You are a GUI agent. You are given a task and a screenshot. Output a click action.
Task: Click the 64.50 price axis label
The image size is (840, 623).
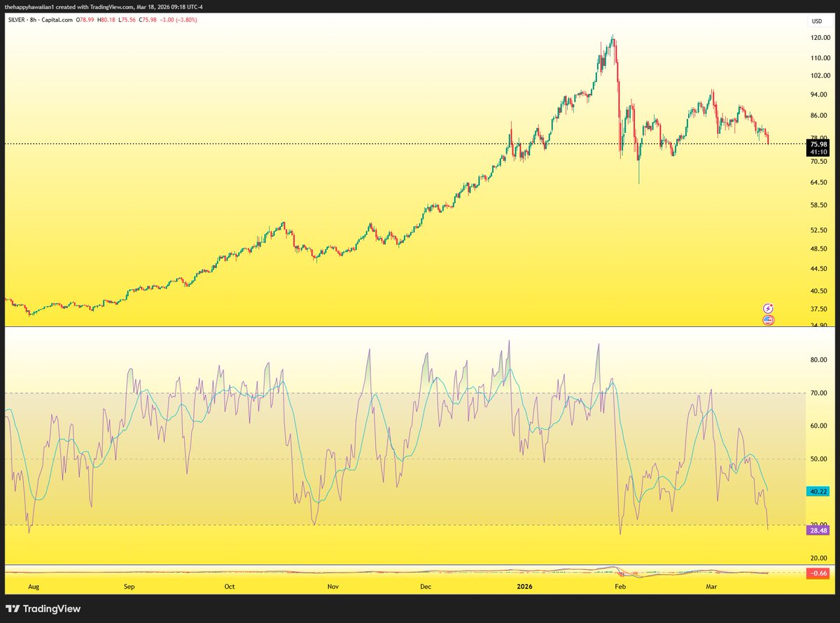tap(819, 182)
